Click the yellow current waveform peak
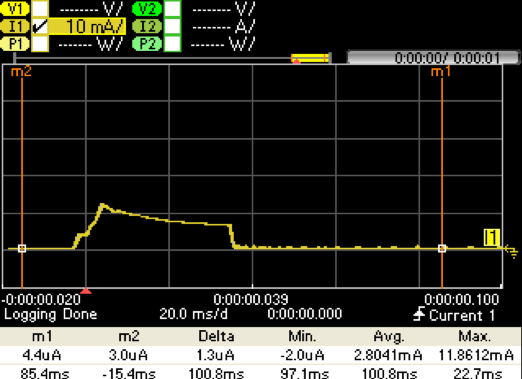 [x=102, y=205]
